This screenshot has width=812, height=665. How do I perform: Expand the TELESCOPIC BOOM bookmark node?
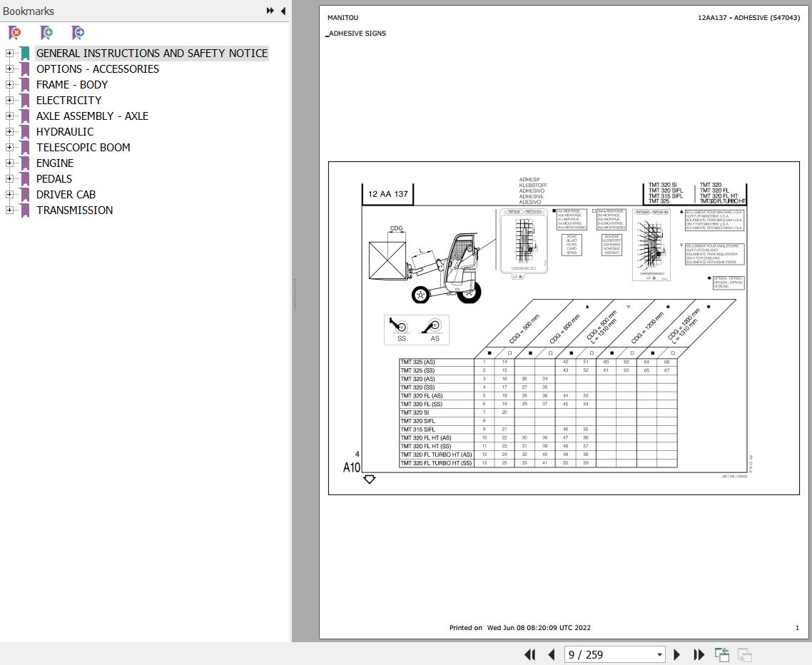(x=9, y=147)
